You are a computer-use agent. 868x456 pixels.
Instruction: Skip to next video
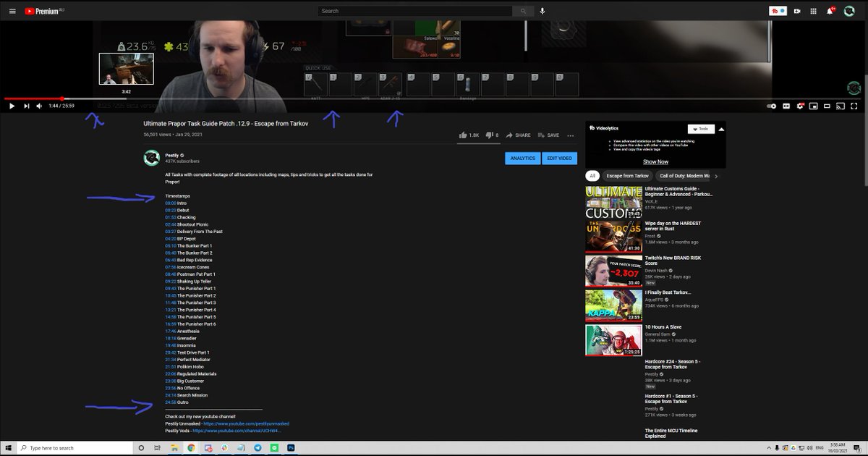pos(27,106)
